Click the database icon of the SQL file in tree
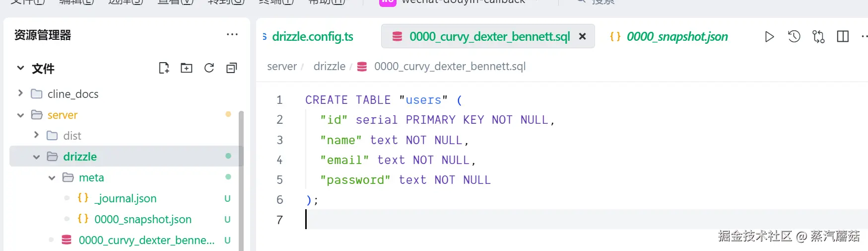 click(x=67, y=240)
